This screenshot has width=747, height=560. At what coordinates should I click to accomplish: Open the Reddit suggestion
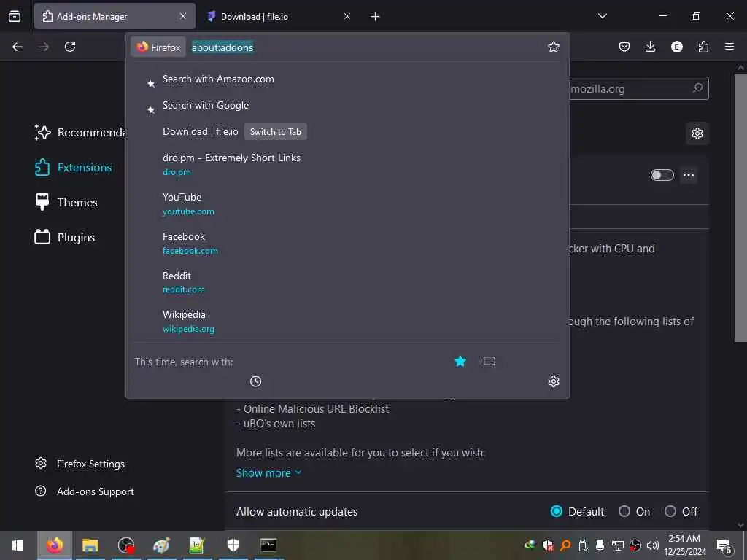coord(347,282)
